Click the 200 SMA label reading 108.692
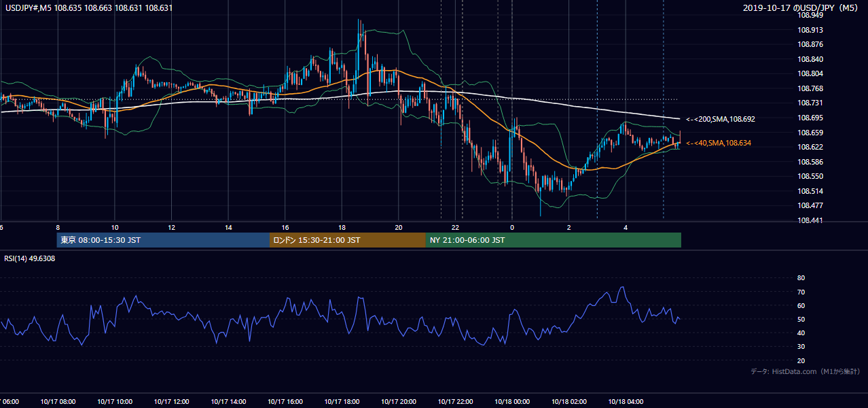868x408 pixels. pos(720,119)
